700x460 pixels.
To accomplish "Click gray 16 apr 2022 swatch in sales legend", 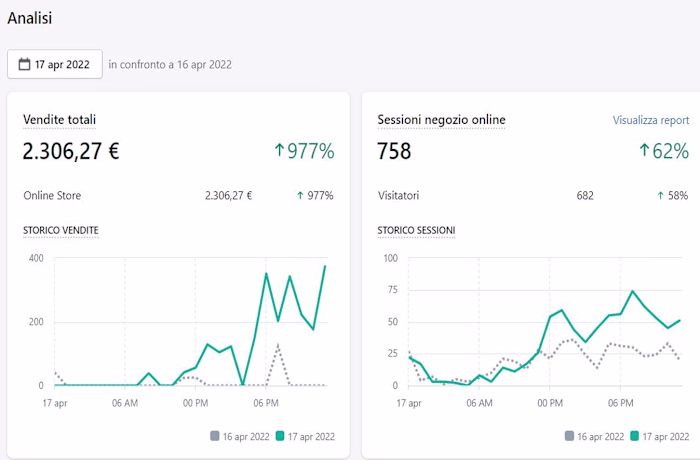I will pyautogui.click(x=215, y=436).
